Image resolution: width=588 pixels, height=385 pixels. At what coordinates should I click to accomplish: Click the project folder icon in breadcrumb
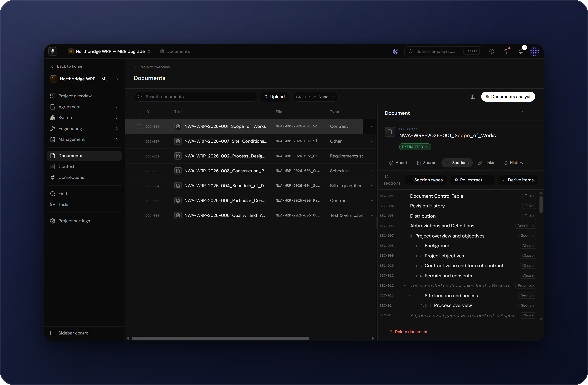[71, 51]
